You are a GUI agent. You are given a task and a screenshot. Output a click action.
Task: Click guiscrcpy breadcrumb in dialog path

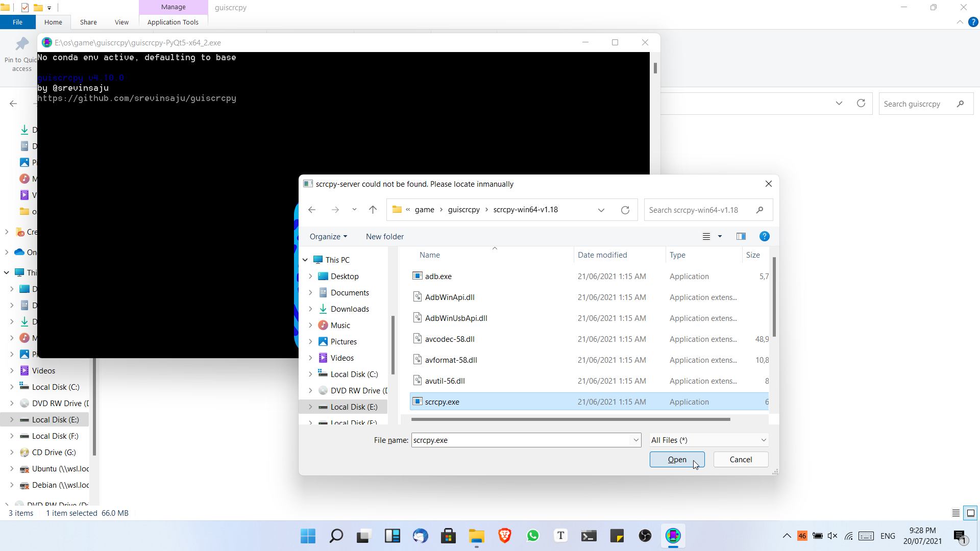[463, 210]
